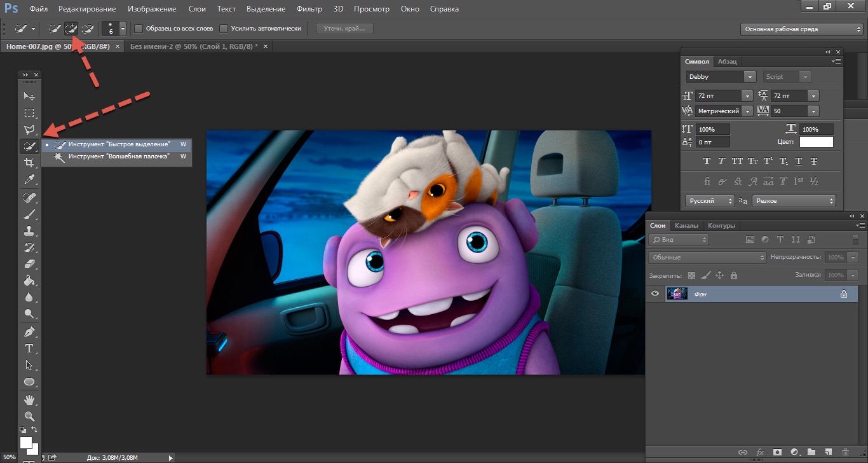Viewport: 868px width, 463px height.
Task: Hide the Фон layer visibility eye
Action: pos(655,293)
